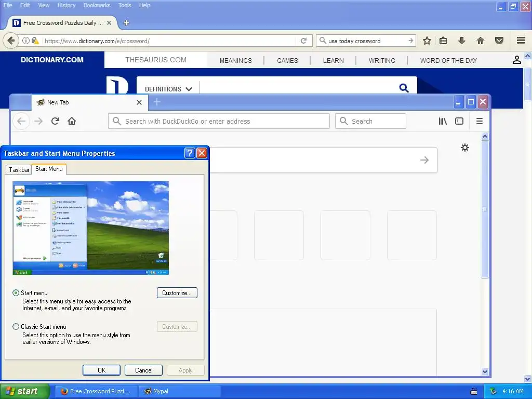Open the Firefox downloads arrow

pyautogui.click(x=461, y=41)
